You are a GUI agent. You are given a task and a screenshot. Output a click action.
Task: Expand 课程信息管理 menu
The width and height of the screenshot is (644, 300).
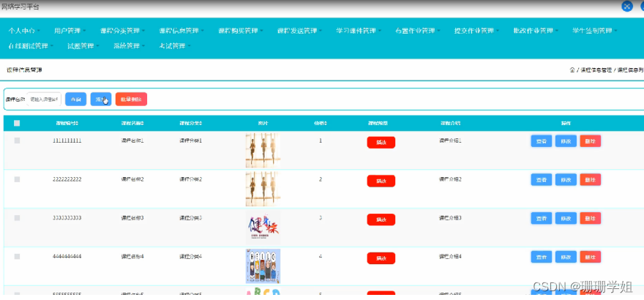(x=181, y=31)
